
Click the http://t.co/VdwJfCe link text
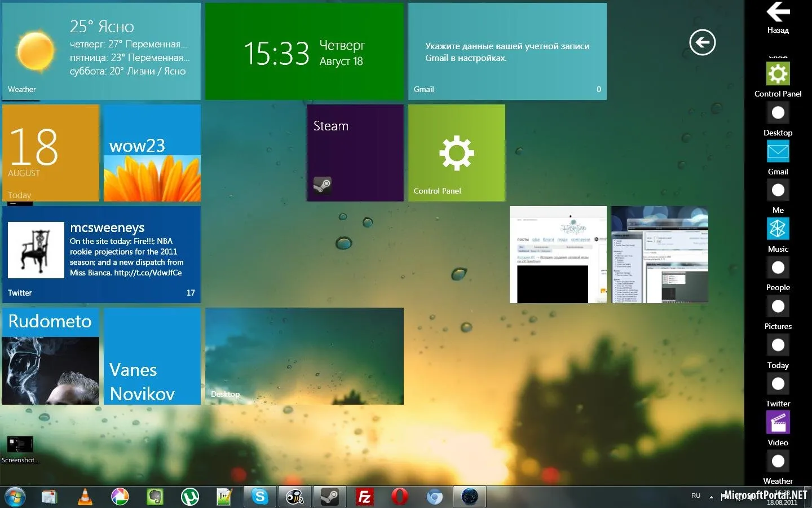(148, 273)
